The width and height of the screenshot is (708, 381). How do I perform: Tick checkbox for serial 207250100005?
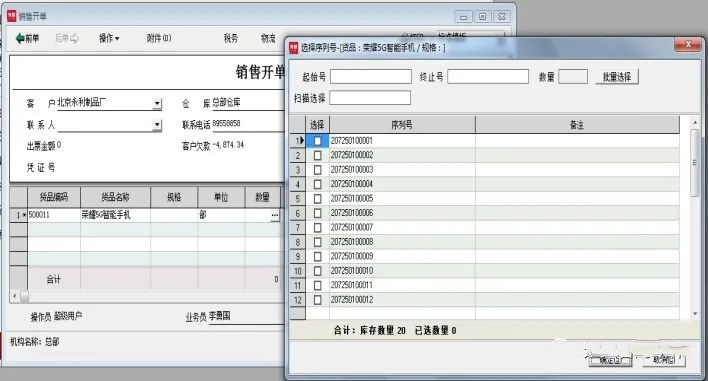click(x=317, y=199)
